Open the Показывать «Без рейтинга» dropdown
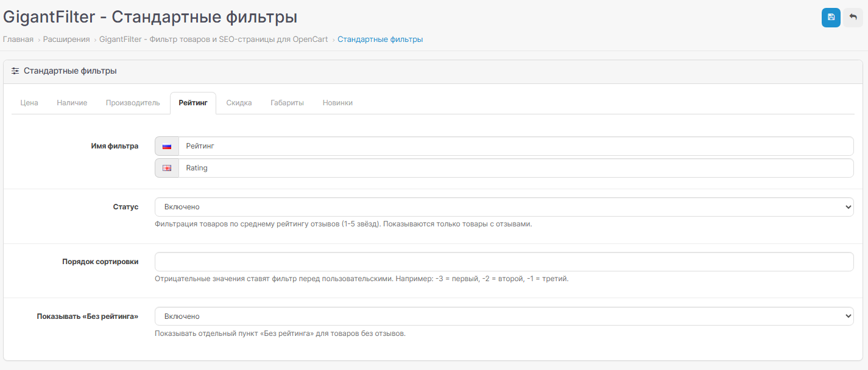The image size is (868, 370). [504, 316]
